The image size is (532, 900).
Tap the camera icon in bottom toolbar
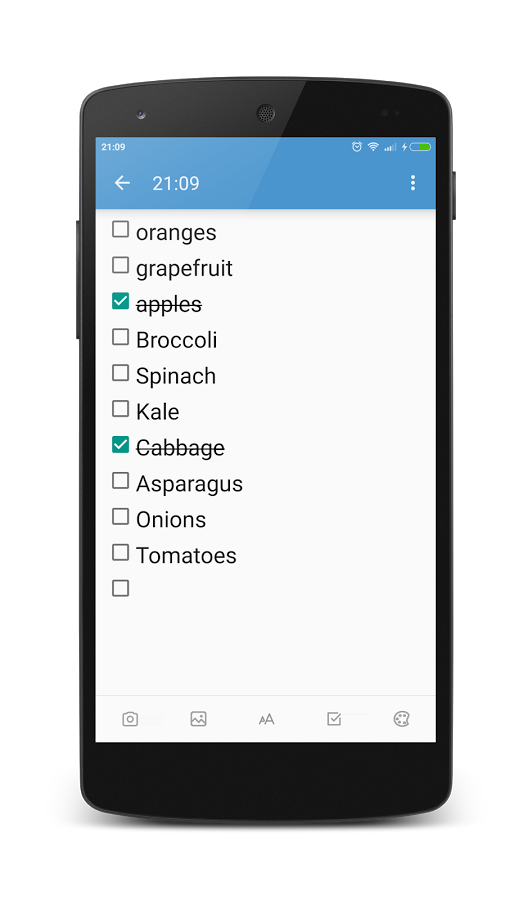[x=130, y=719]
